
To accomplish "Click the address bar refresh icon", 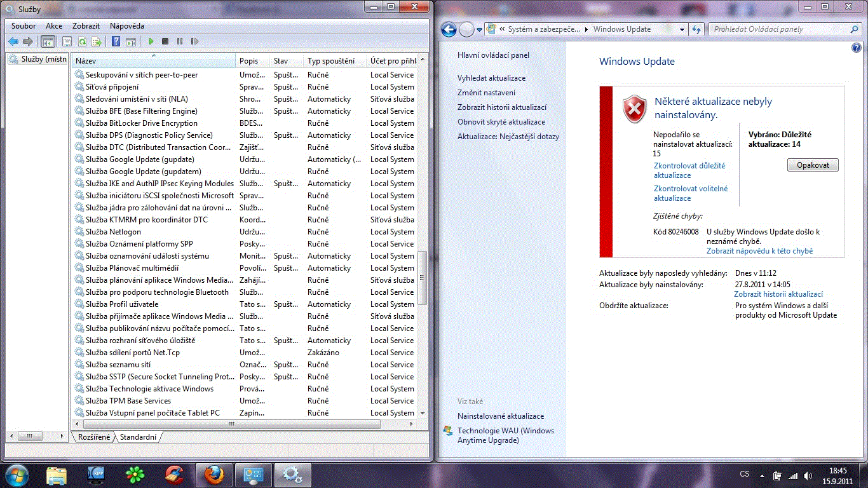I will click(x=696, y=29).
